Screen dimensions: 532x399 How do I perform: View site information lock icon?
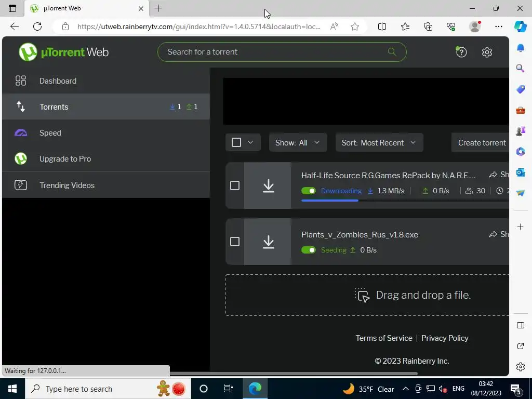pyautogui.click(x=65, y=26)
